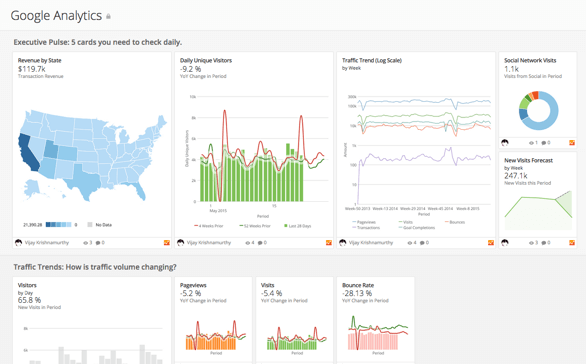This screenshot has width=586, height=364.
Task: Click the author avatar on New Visits Forecast card
Action: (x=505, y=243)
